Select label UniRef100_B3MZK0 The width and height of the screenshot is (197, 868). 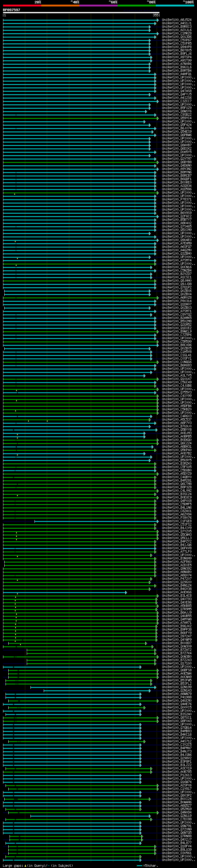coord(177,464)
